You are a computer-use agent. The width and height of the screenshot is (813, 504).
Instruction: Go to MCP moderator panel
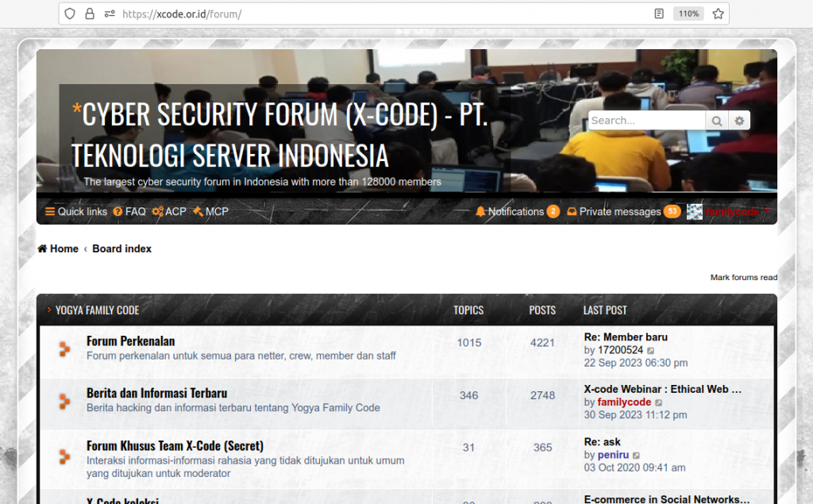point(210,212)
